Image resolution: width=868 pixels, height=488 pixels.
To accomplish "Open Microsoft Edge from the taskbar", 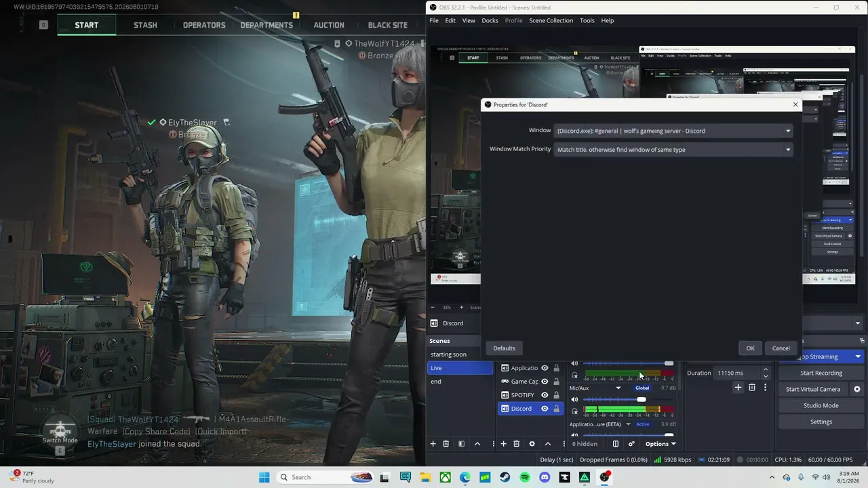I will click(465, 477).
